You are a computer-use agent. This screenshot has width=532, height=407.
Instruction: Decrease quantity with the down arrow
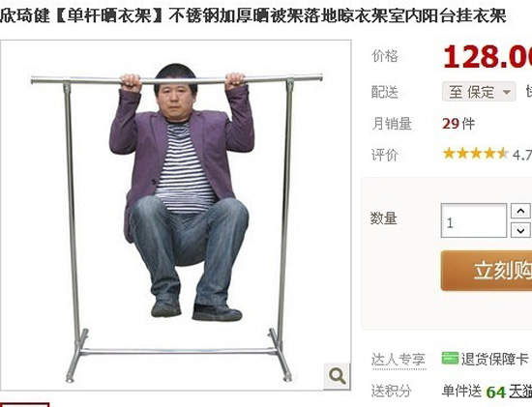click(520, 230)
